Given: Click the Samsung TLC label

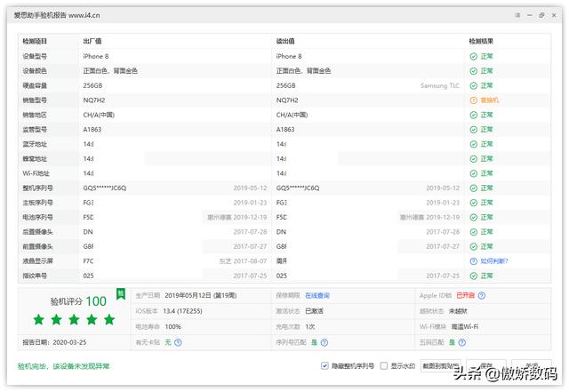Looking at the screenshot, I should pyautogui.click(x=440, y=85).
